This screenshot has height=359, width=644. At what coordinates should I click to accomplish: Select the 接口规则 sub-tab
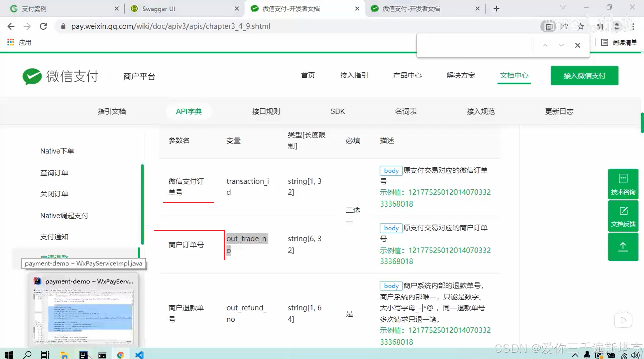(x=266, y=111)
